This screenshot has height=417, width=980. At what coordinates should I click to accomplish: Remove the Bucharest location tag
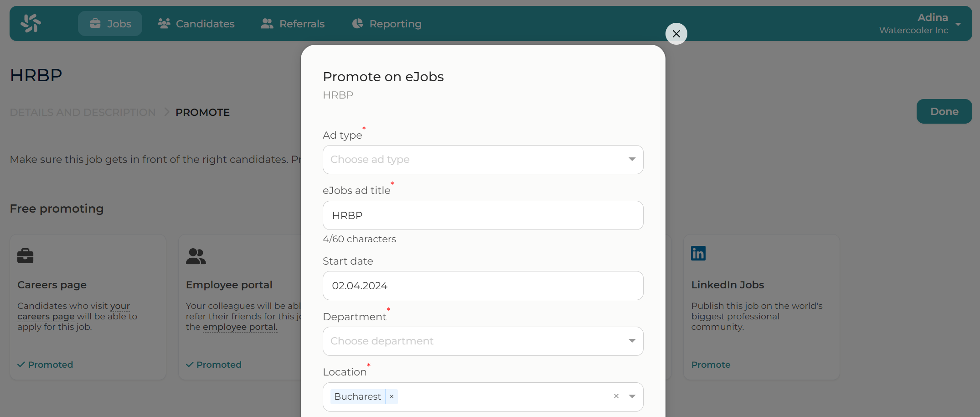click(392, 396)
